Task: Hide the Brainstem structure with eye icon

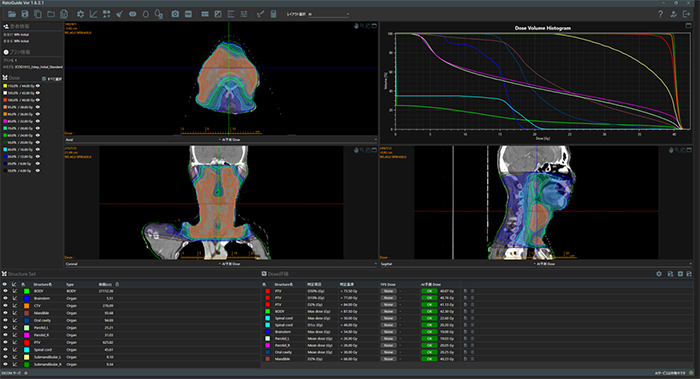Action: coord(5,298)
